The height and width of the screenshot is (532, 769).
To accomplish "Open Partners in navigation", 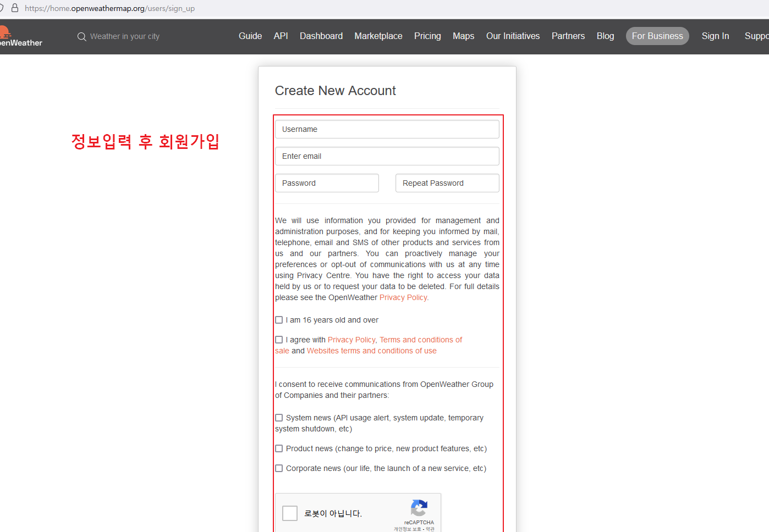I will click(x=568, y=36).
